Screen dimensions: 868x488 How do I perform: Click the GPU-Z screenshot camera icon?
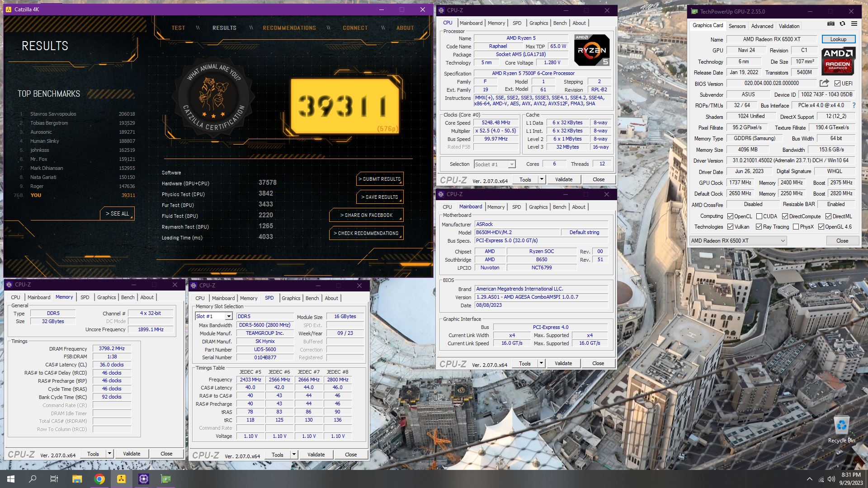831,24
